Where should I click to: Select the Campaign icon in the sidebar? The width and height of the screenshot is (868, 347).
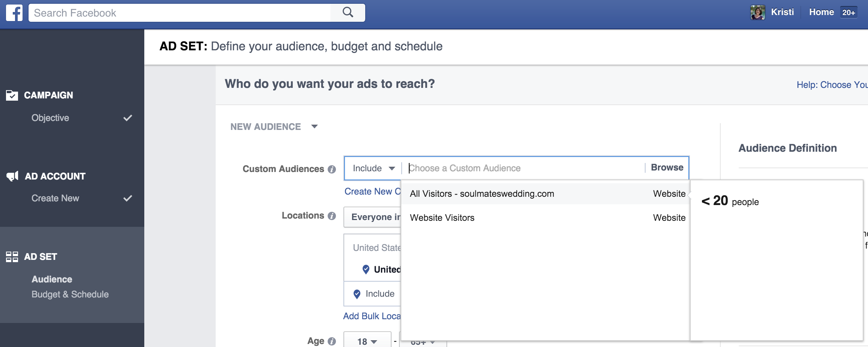(12, 95)
